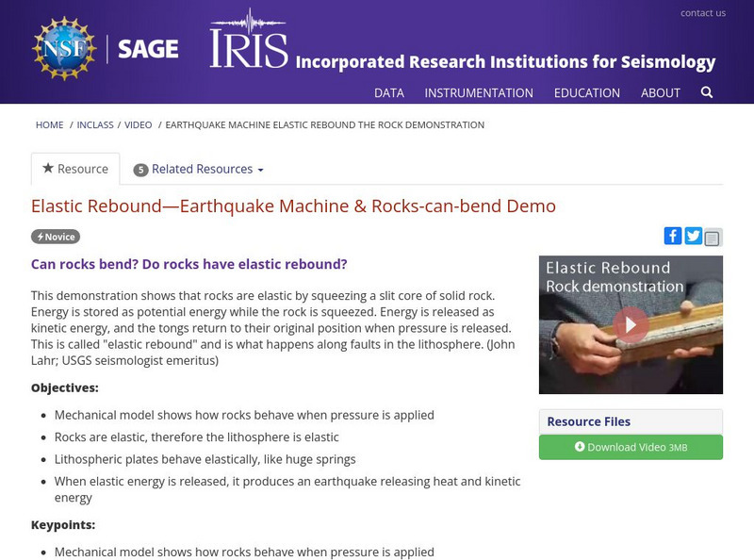Share the page on Facebook
The height and width of the screenshot is (560, 754).
(x=674, y=236)
